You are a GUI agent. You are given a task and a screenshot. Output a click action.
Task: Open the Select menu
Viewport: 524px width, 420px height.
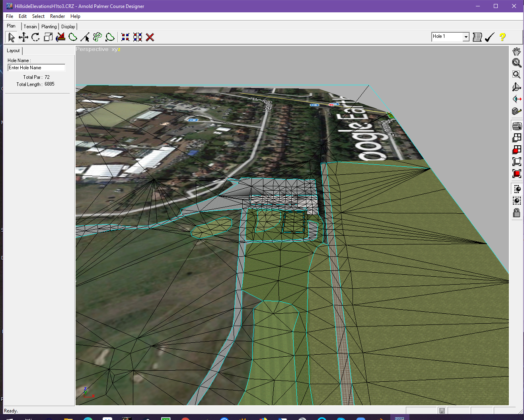click(x=38, y=16)
